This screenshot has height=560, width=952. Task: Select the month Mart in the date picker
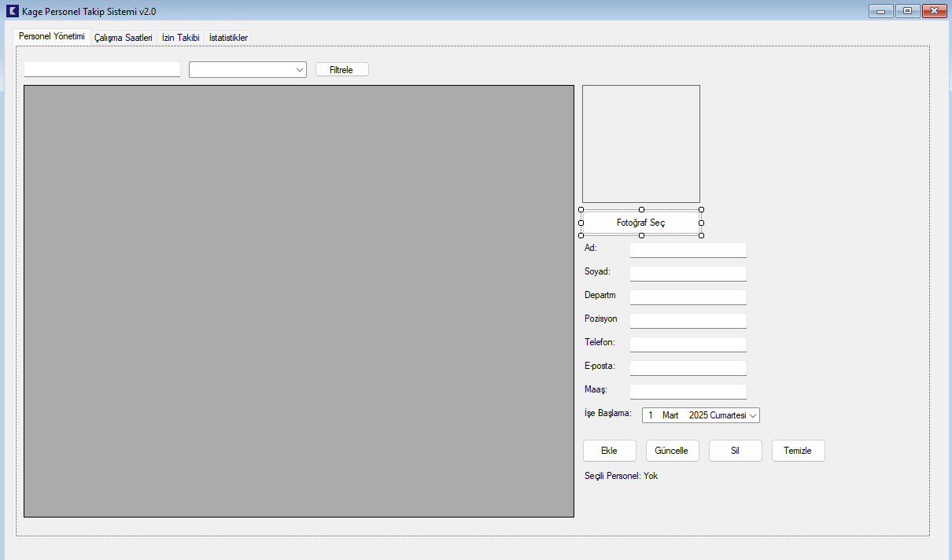pyautogui.click(x=670, y=415)
